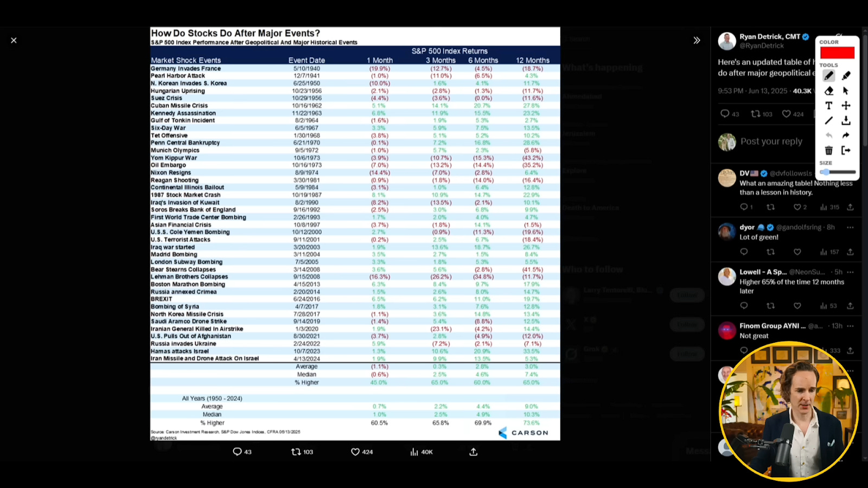Open more options on Lowell's comment
Image resolution: width=868 pixels, height=488 pixels.
click(850, 272)
